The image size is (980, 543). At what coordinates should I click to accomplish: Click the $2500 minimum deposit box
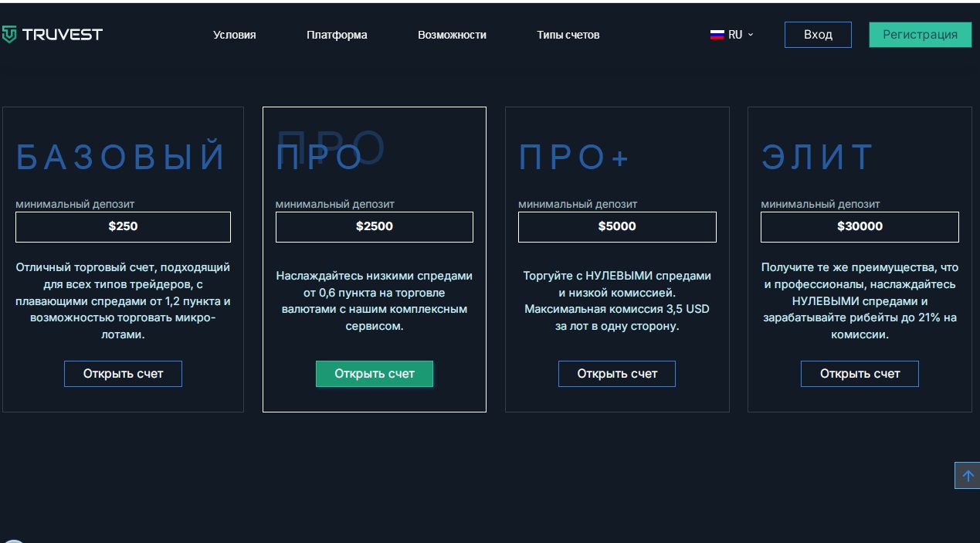(x=375, y=227)
